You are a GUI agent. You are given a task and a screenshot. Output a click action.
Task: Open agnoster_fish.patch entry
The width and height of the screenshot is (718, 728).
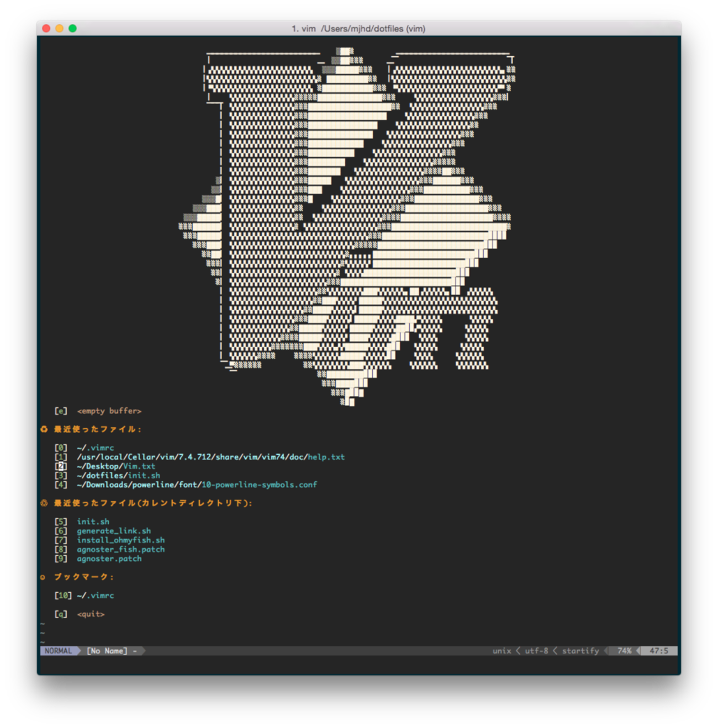tap(109, 549)
